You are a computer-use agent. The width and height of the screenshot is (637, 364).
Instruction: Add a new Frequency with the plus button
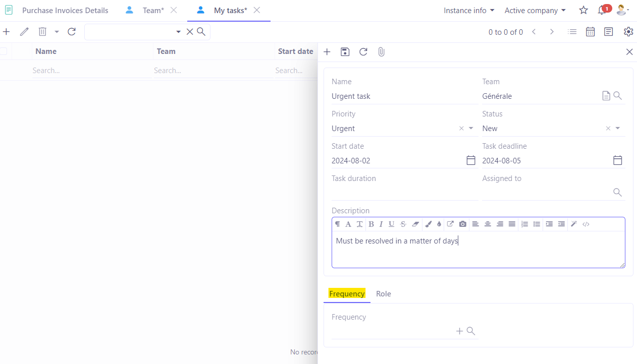click(x=458, y=331)
